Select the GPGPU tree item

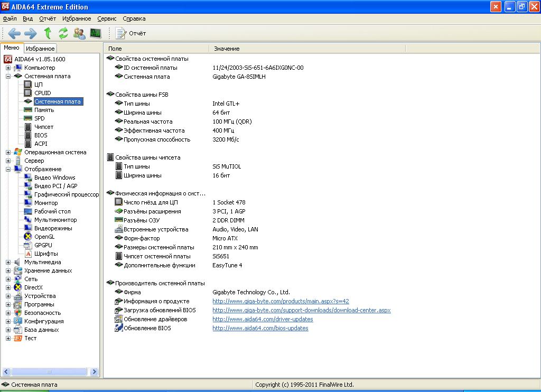[x=43, y=245]
